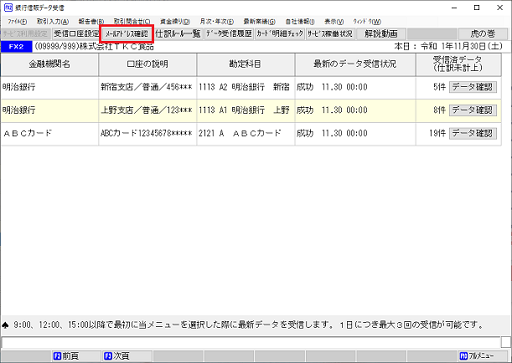Click the 金融機関名 column header

pyautogui.click(x=50, y=64)
